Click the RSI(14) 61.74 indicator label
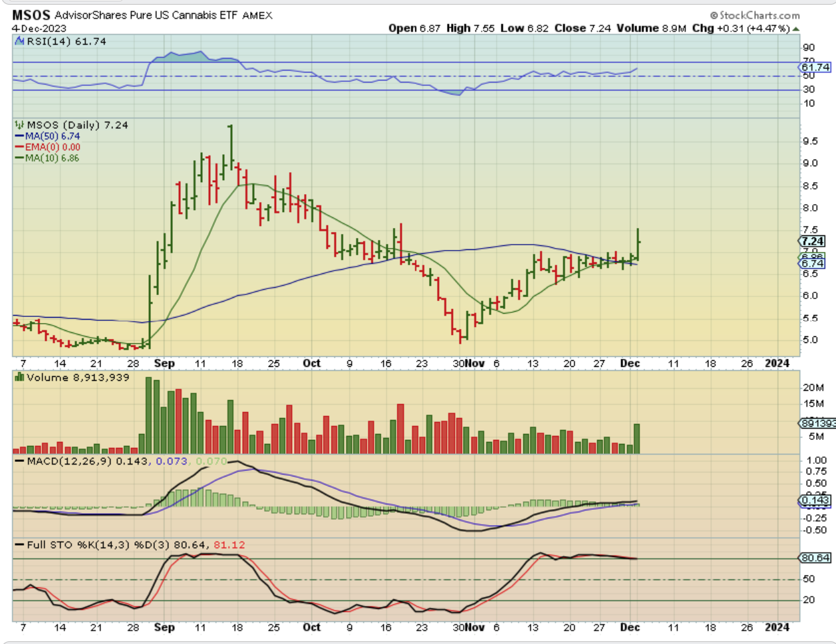 (x=67, y=41)
